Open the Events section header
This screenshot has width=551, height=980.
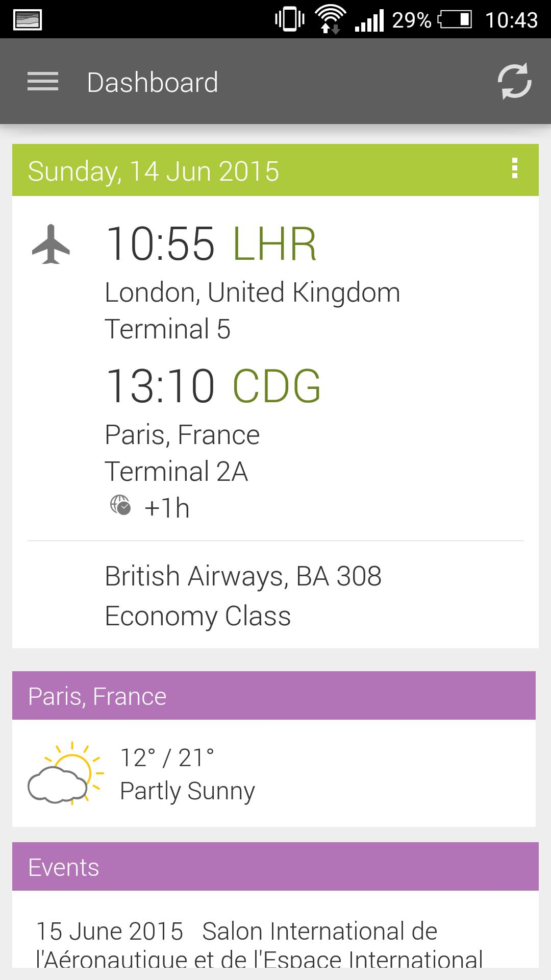64,867
